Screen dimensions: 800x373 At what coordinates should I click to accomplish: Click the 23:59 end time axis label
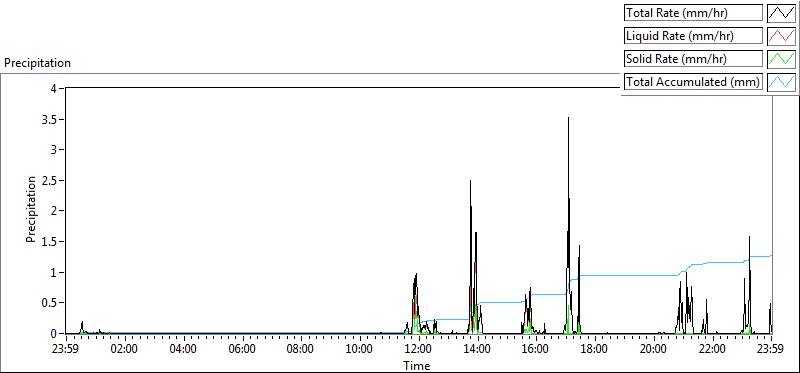click(770, 350)
